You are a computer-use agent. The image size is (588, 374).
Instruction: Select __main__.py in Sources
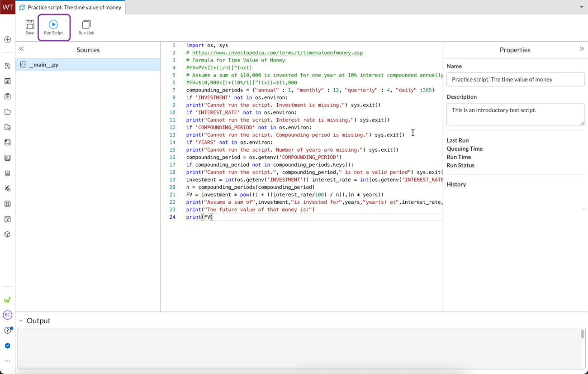(44, 65)
